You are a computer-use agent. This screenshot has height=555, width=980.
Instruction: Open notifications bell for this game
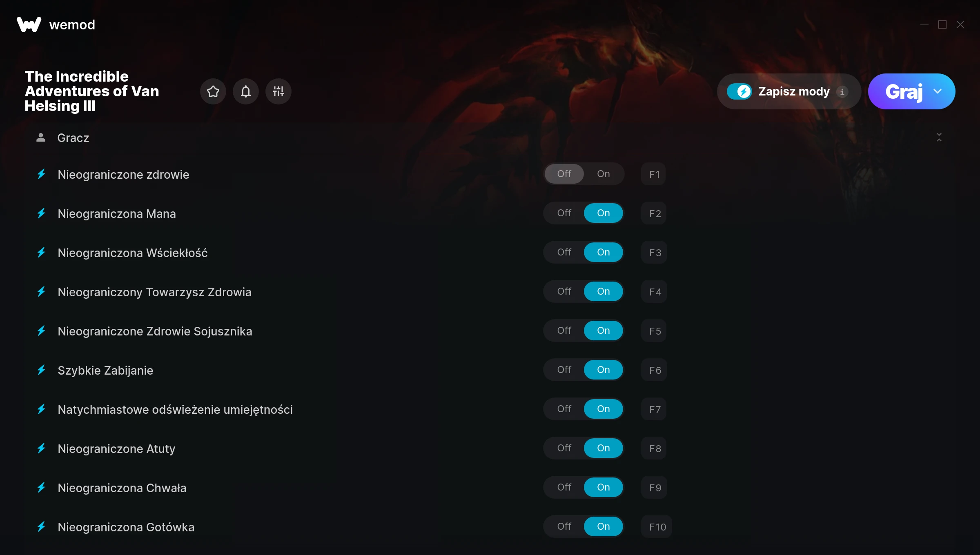tap(246, 91)
